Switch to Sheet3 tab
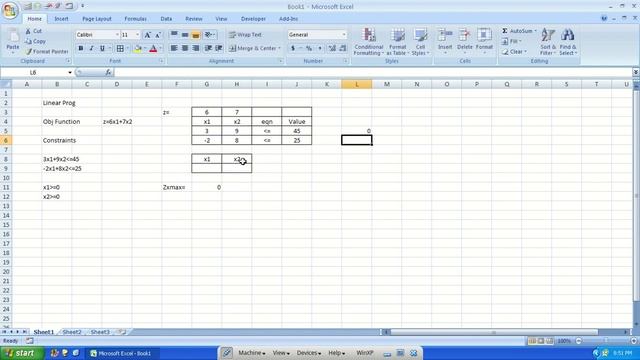The width and height of the screenshot is (640, 360). [x=100, y=332]
